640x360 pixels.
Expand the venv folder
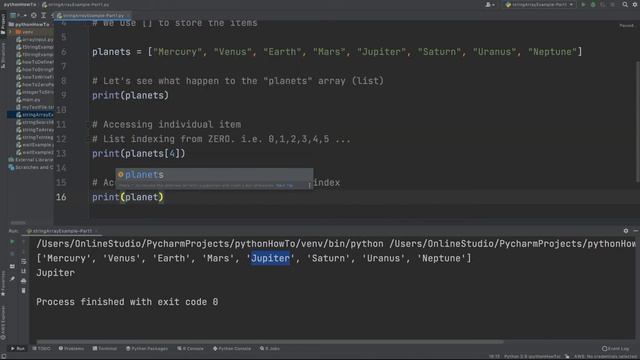[11, 32]
